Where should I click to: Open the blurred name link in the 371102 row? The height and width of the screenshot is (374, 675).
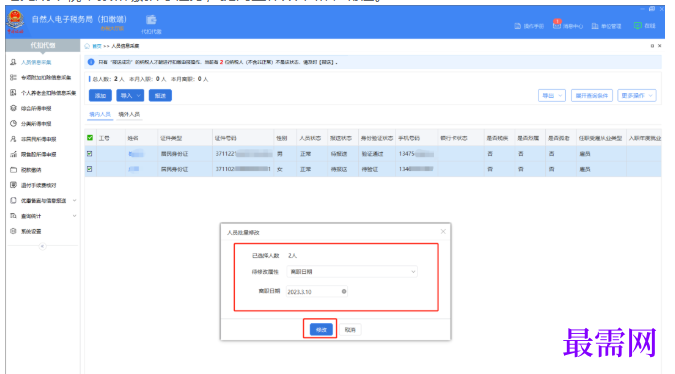coord(134,169)
